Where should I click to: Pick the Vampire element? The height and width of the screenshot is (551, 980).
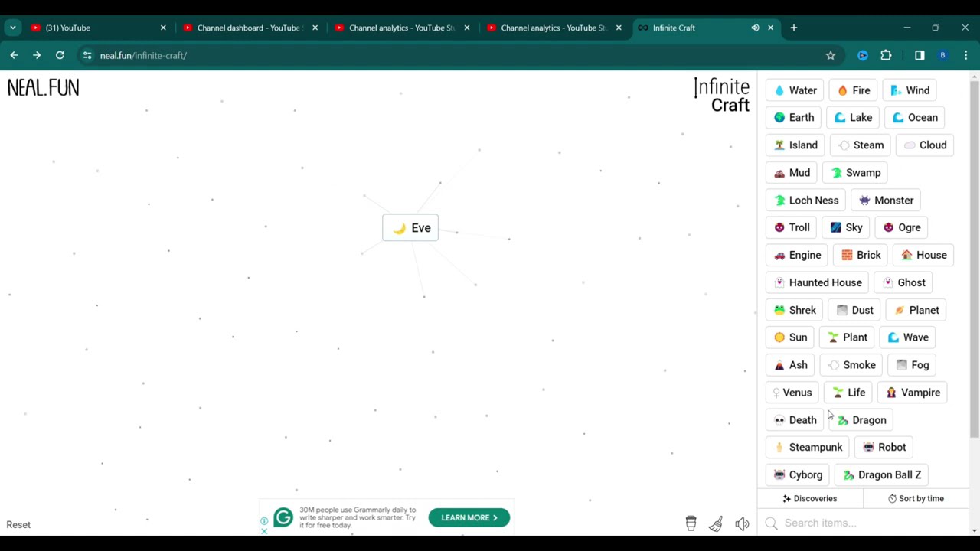tap(913, 393)
